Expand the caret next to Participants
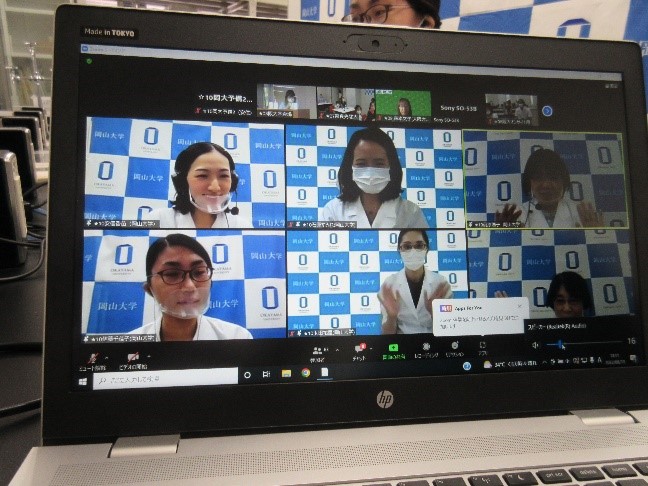This screenshot has height=486, width=648. (338, 350)
